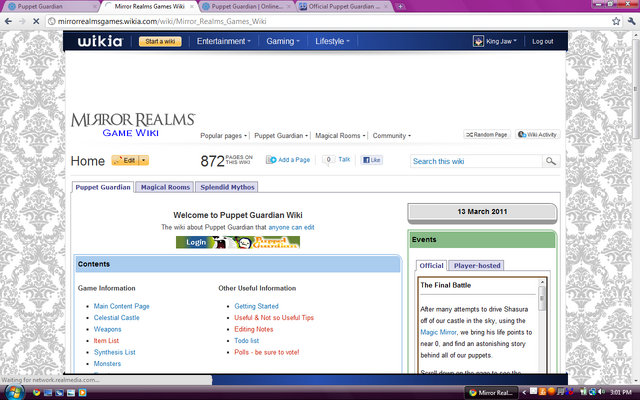
Task: Switch to Official Puppet Guardian browser tab
Action: tap(343, 7)
